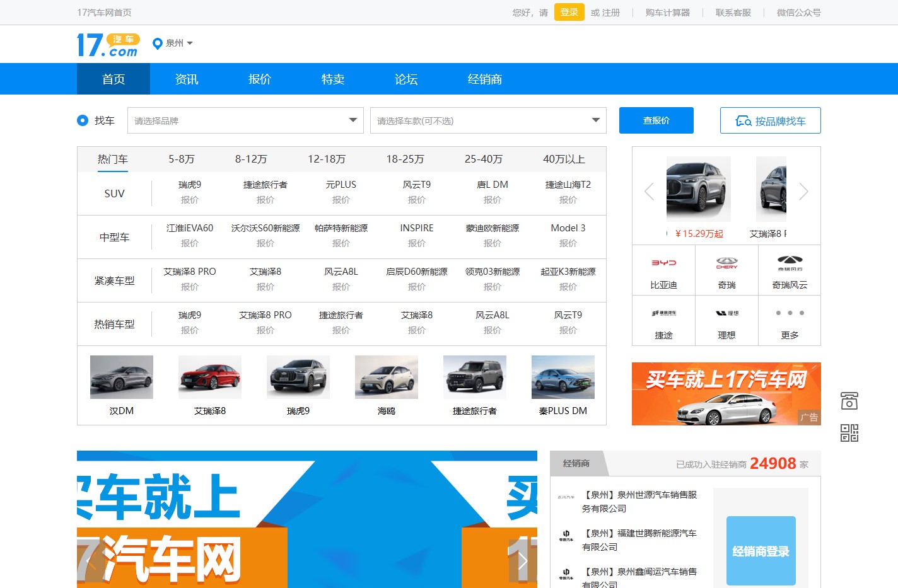Open the 联系客服 link
The image size is (898, 588).
[x=733, y=13]
